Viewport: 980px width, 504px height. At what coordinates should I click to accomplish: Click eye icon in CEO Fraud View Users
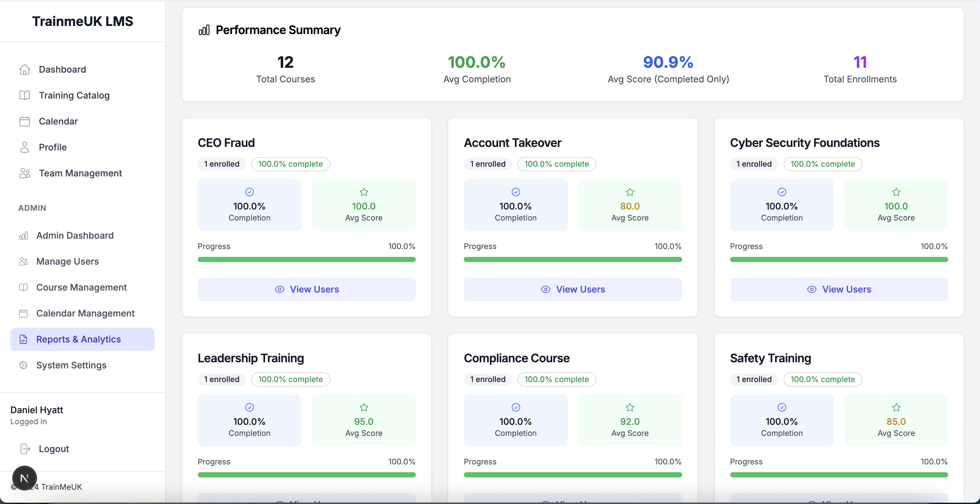[280, 290]
